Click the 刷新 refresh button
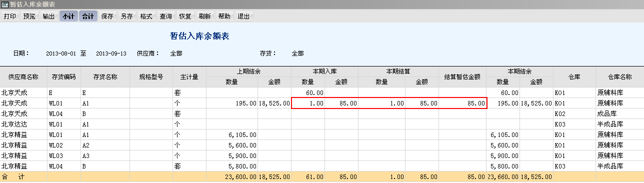 tap(205, 16)
